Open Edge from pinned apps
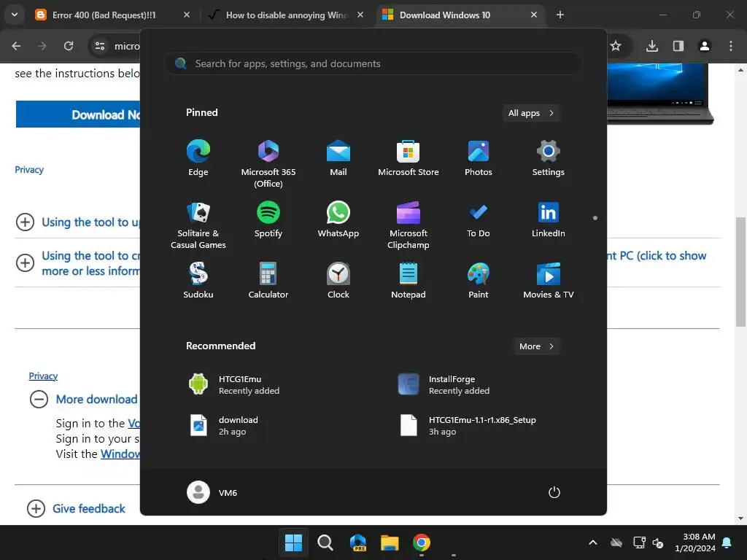Image resolution: width=747 pixels, height=560 pixels. (198, 158)
